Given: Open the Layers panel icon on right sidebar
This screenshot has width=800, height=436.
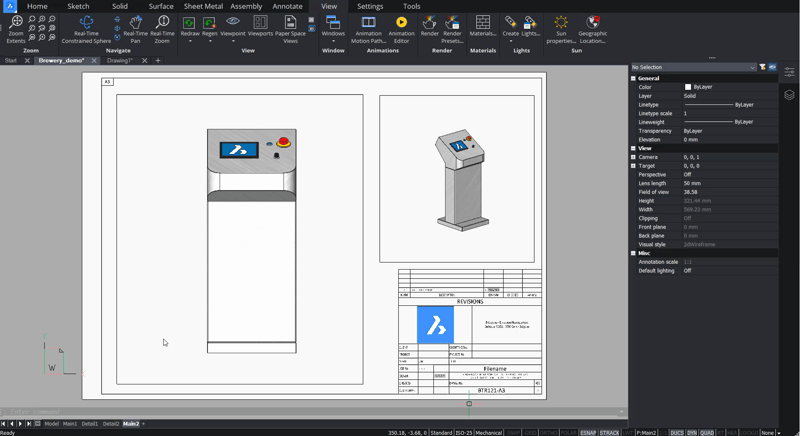Looking at the screenshot, I should pyautogui.click(x=789, y=95).
